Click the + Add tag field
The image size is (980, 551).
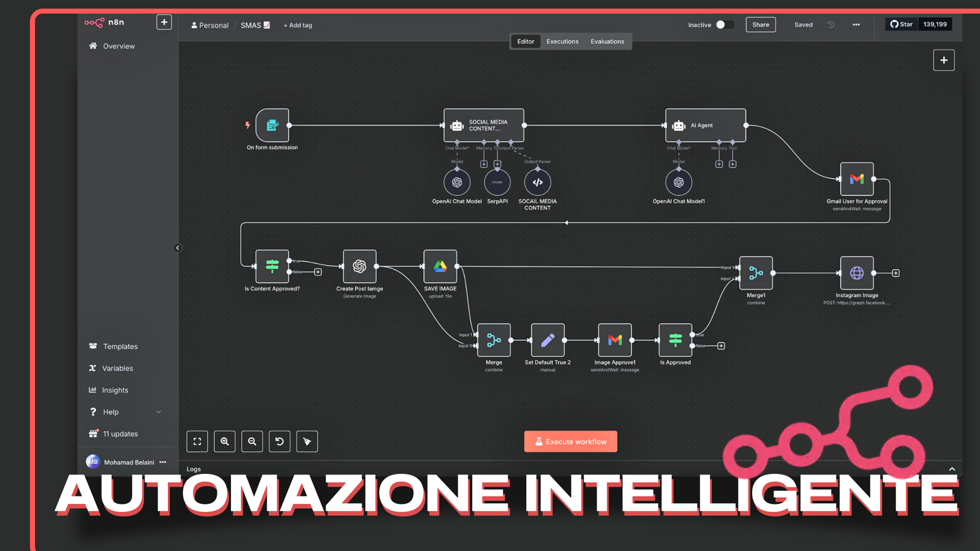298,25
